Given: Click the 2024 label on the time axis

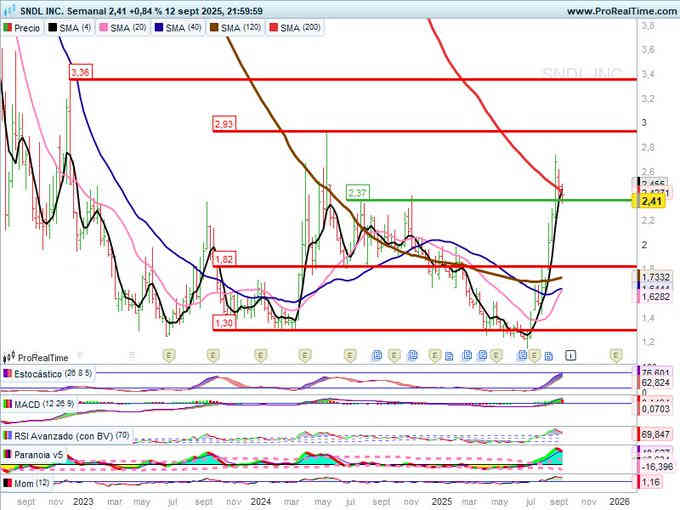Looking at the screenshot, I should [260, 501].
